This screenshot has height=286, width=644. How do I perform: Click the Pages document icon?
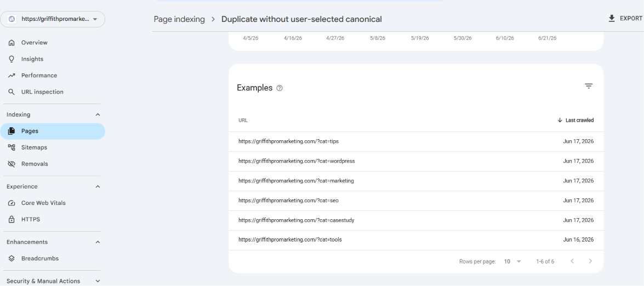coord(12,131)
